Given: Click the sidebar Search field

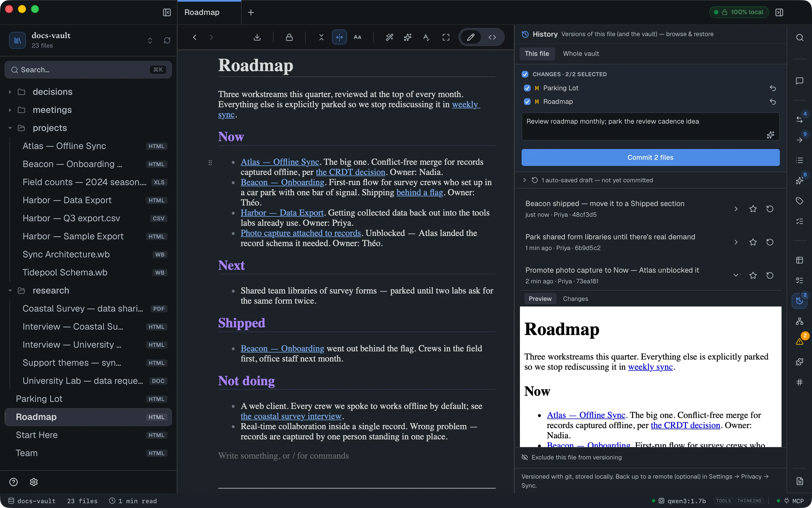Looking at the screenshot, I should pos(88,70).
